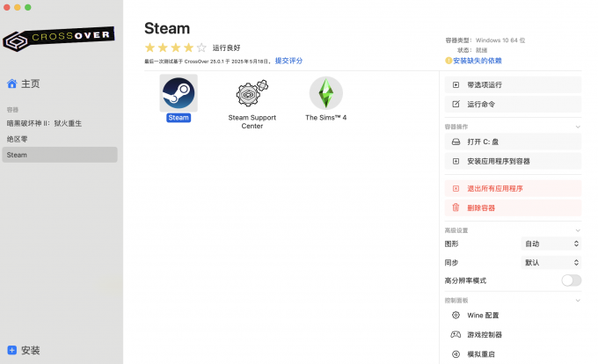This screenshot has height=364, width=598.
Task: Click the gamepad icon beside 游戏控制器
Action: click(x=456, y=335)
